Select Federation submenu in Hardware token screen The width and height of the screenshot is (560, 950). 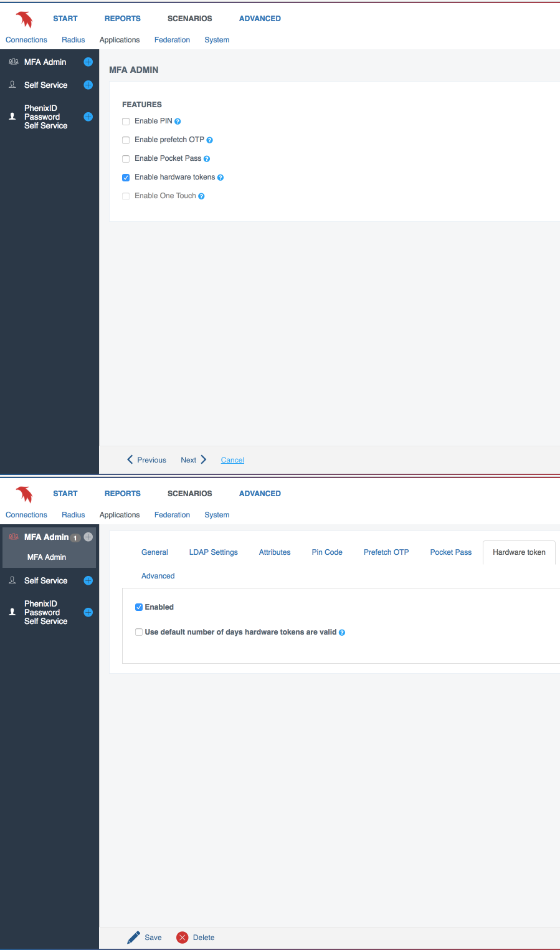172,515
